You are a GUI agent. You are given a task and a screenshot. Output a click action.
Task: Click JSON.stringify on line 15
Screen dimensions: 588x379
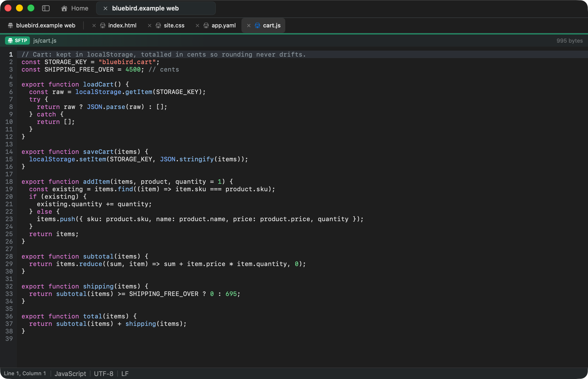click(187, 159)
